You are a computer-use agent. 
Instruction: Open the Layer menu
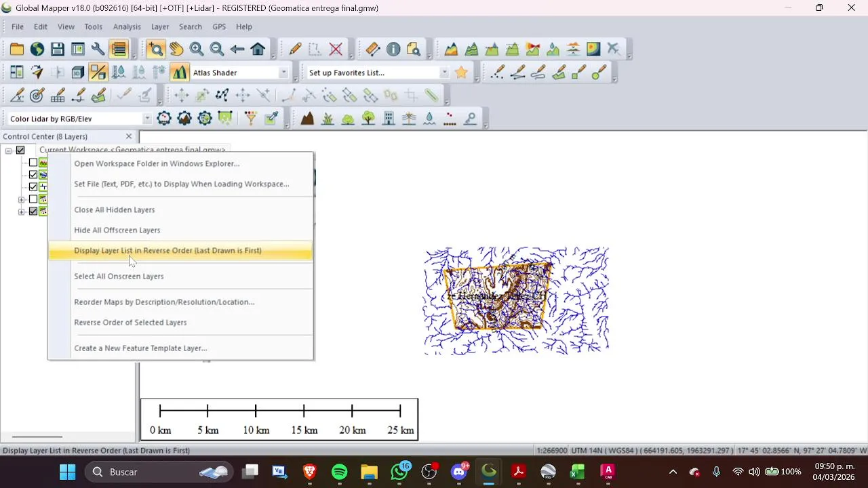[160, 26]
